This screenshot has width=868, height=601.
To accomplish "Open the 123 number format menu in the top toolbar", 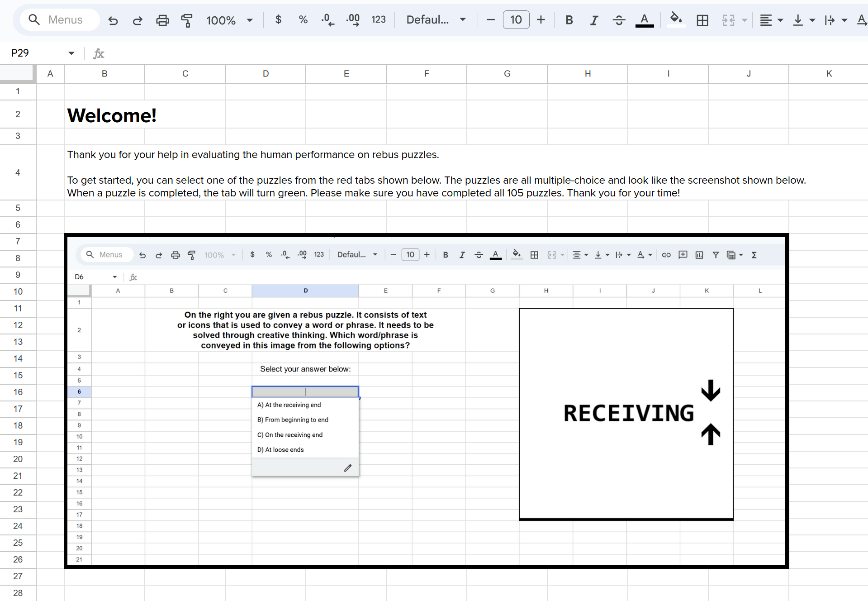I will click(x=378, y=20).
